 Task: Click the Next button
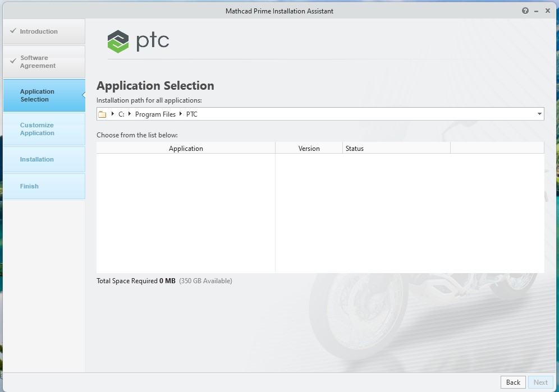pyautogui.click(x=540, y=382)
